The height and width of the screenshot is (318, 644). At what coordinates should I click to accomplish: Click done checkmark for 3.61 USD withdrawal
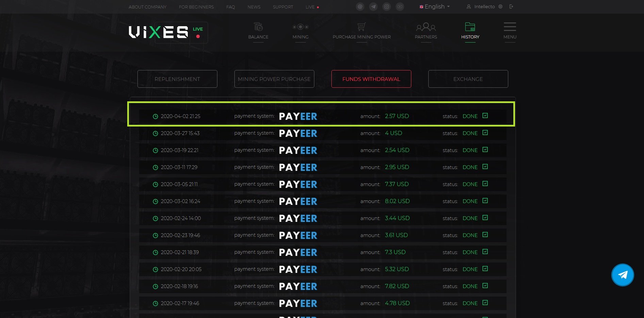pos(485,235)
